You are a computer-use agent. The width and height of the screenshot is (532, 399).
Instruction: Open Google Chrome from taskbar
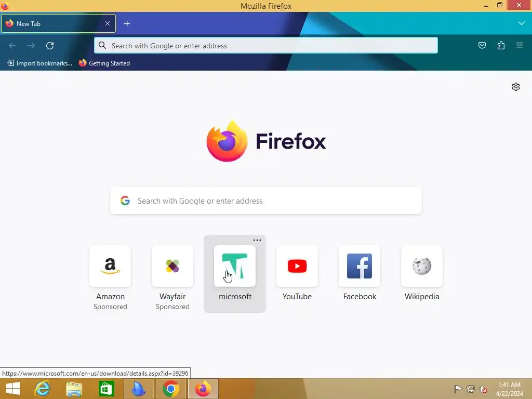click(170, 389)
